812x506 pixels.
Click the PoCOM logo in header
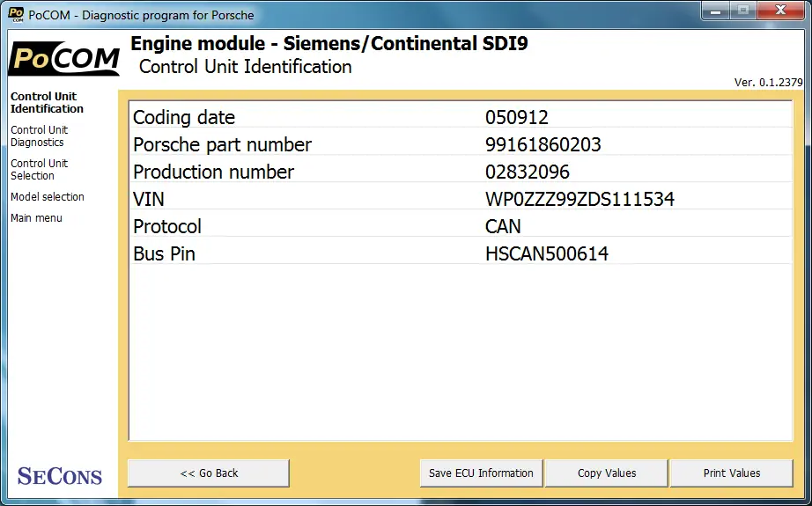[64, 58]
